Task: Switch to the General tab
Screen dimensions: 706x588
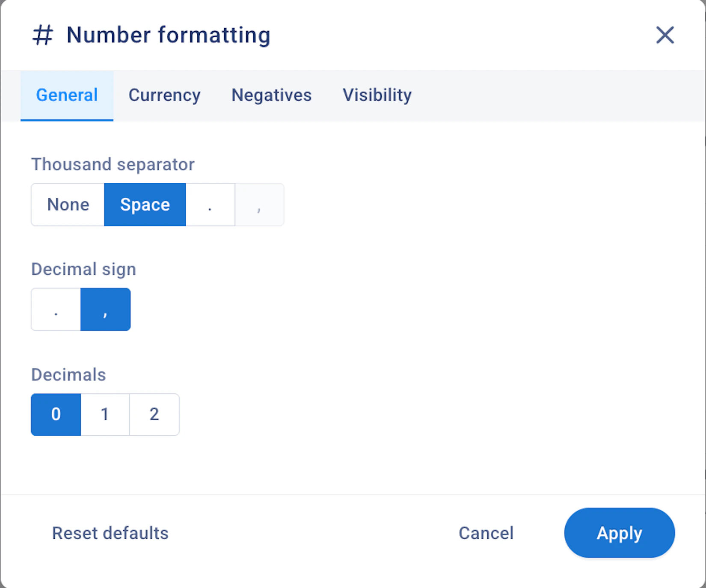Action: (67, 95)
